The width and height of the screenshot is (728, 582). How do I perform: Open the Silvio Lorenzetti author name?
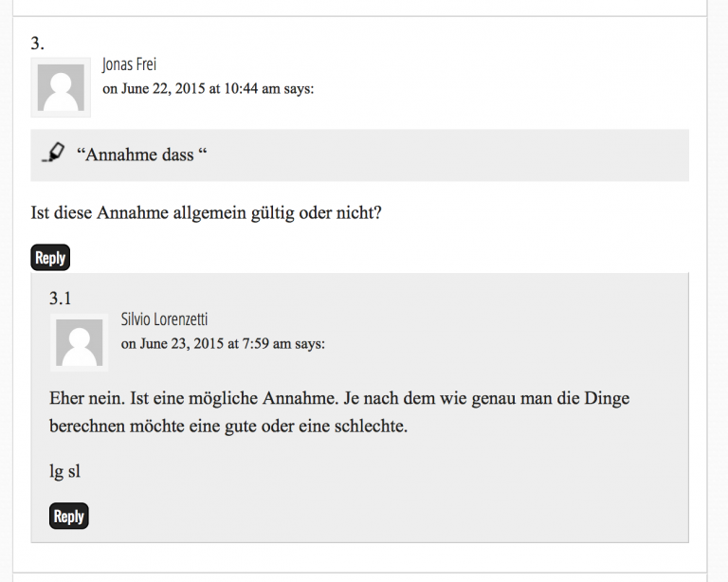point(164,319)
